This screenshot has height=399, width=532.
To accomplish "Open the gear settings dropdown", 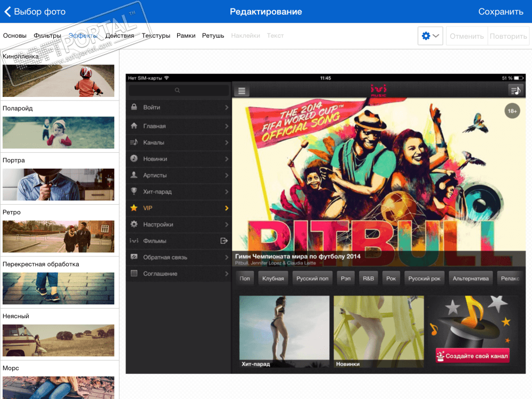I will (x=430, y=36).
